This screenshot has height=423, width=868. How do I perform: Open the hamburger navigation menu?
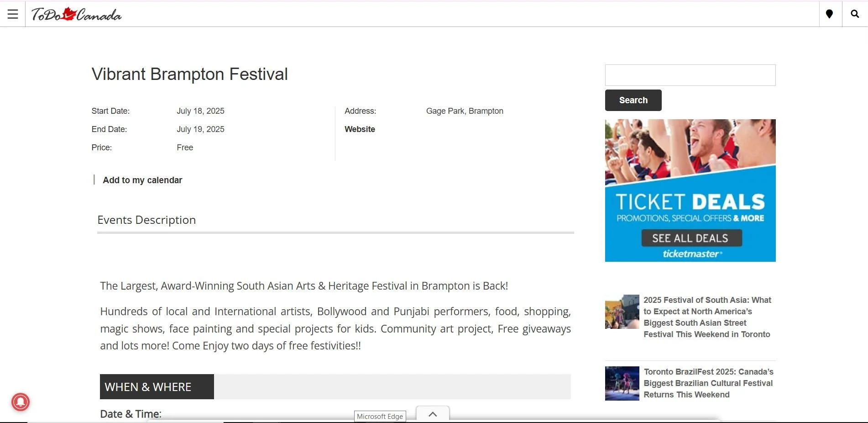click(13, 14)
